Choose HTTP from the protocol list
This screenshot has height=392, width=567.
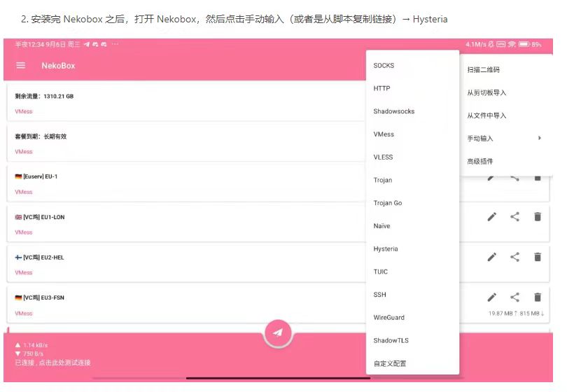click(x=412, y=88)
